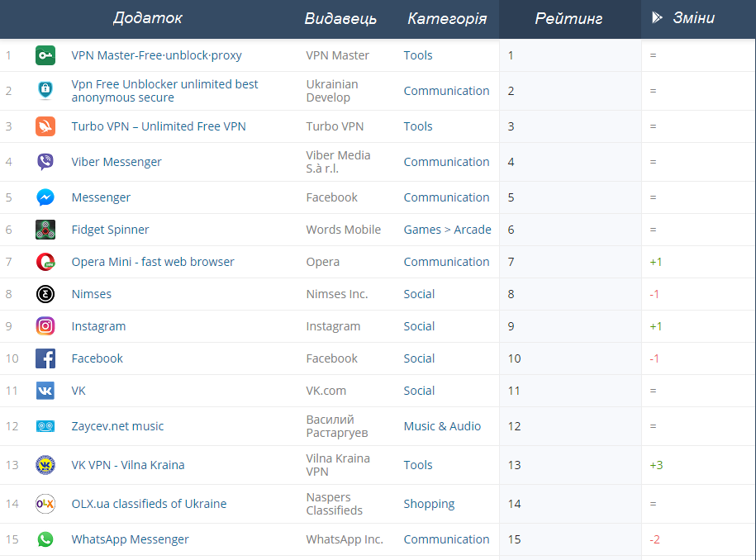
Task: Click Communication category for WhatsApp Messenger
Action: point(446,539)
